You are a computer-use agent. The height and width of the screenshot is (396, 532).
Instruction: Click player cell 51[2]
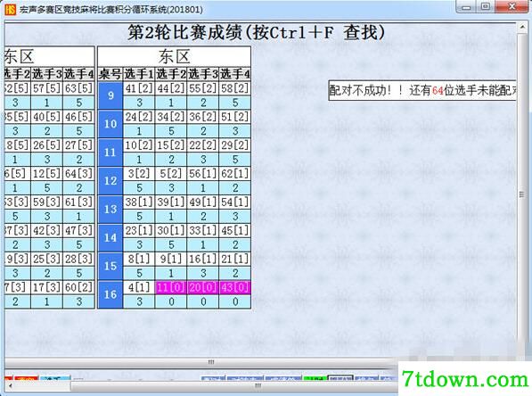click(234, 117)
